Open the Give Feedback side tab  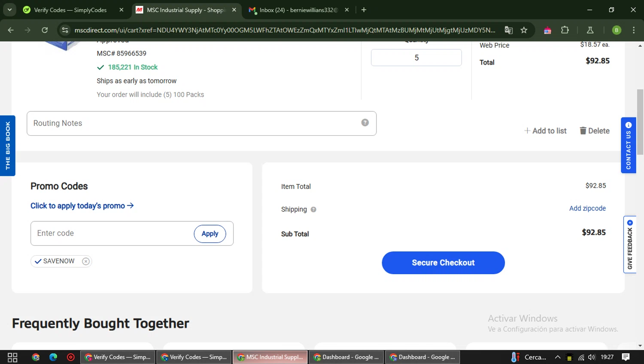630,245
